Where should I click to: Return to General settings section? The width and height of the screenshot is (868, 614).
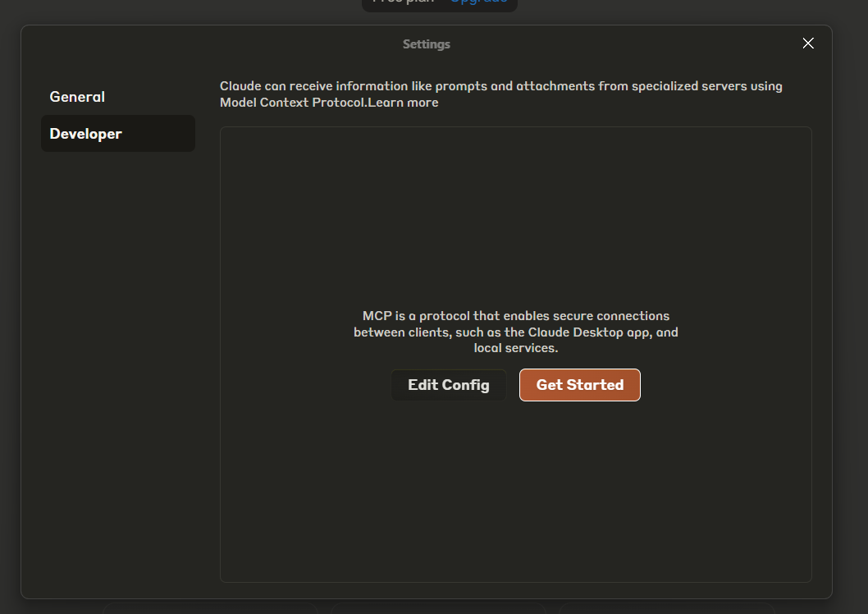click(77, 96)
